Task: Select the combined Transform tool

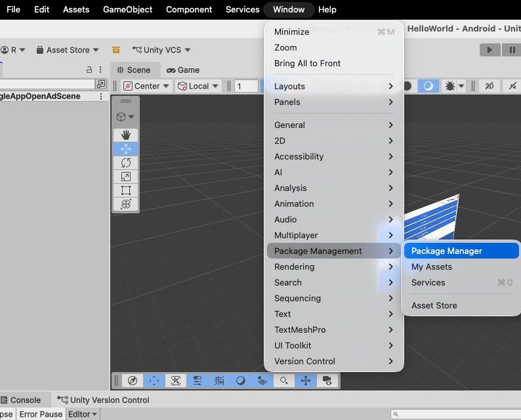Action: pyautogui.click(x=125, y=204)
